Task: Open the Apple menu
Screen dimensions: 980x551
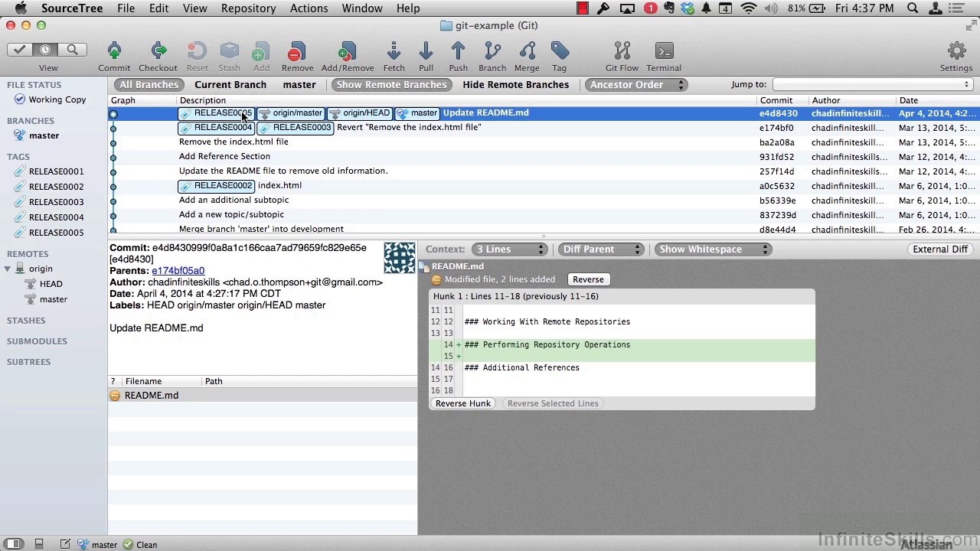Action: (21, 8)
